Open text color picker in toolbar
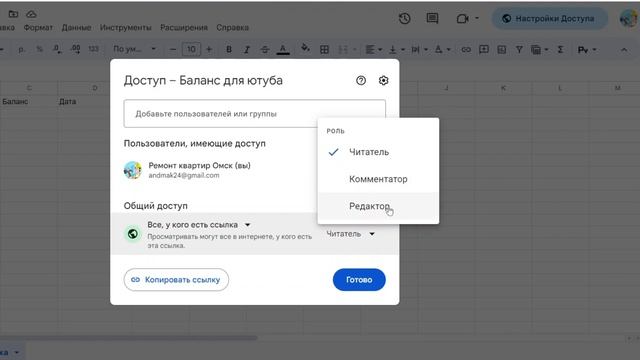The height and width of the screenshot is (360, 640). 282,49
